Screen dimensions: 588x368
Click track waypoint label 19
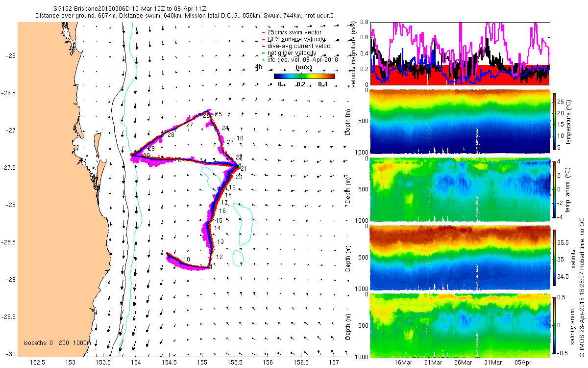(232, 187)
